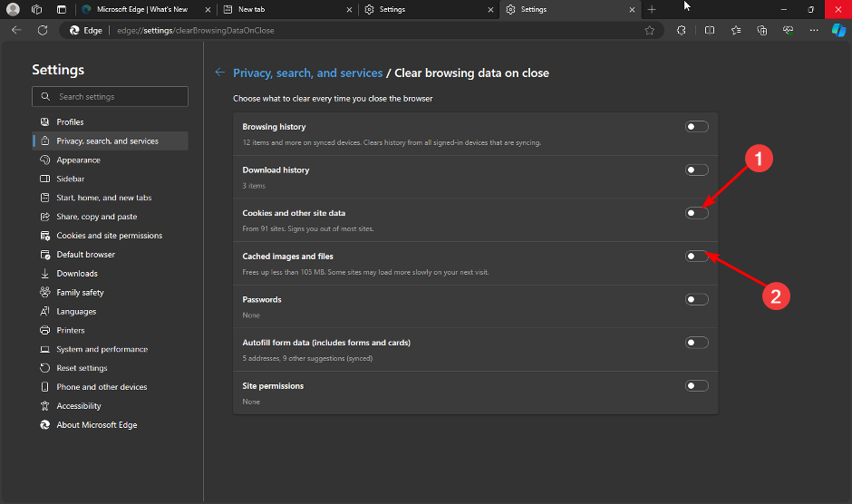Open a new tab with plus button
Viewport: 852px width, 504px height.
[x=652, y=9]
